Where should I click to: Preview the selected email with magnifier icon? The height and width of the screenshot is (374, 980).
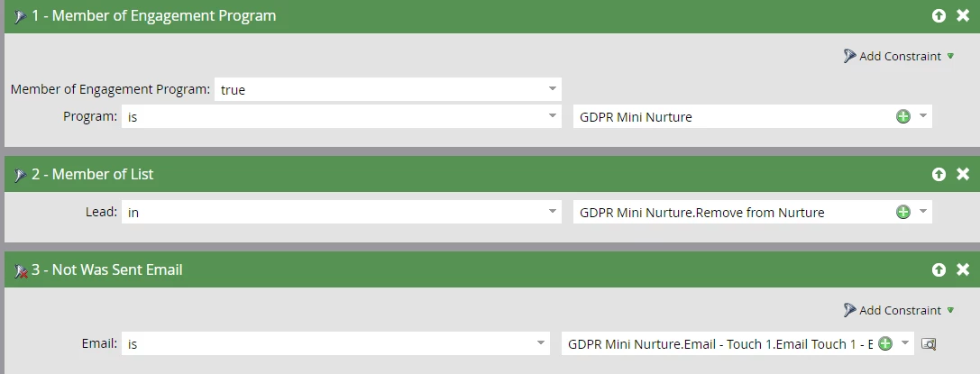click(x=929, y=344)
